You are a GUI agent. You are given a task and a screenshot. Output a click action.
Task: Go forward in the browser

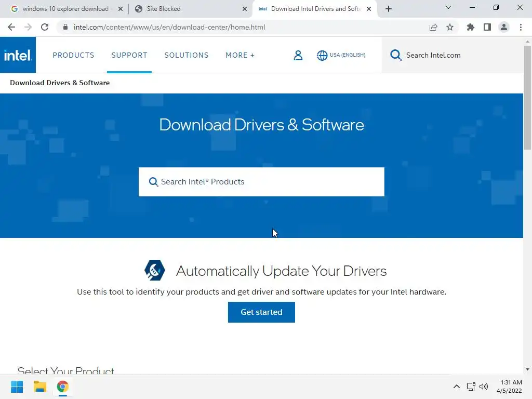[28, 27]
